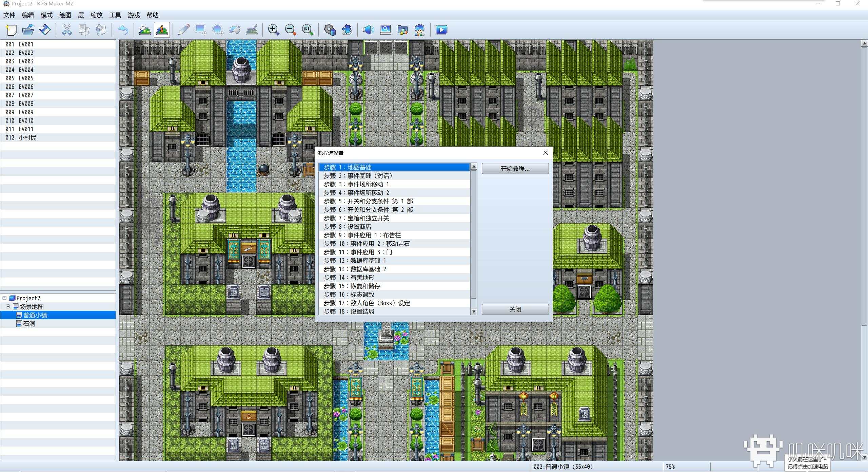
Task: Click the map view vertical scrollbar thumb
Action: [864, 186]
